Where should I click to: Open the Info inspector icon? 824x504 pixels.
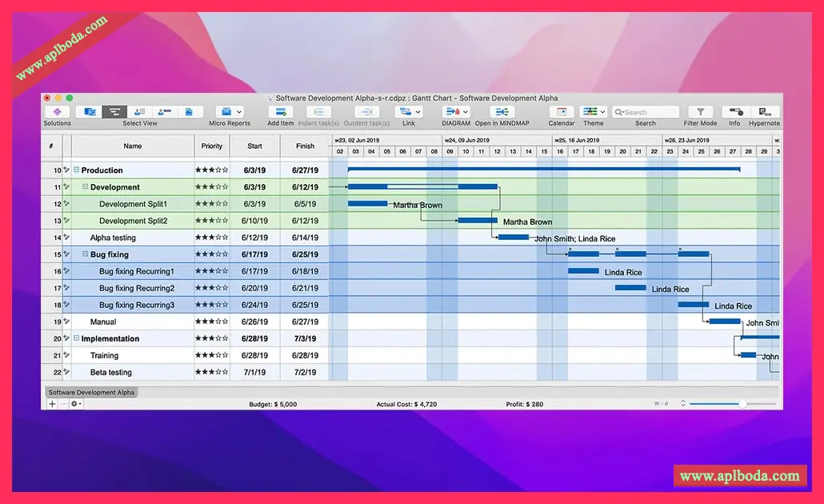pos(734,112)
